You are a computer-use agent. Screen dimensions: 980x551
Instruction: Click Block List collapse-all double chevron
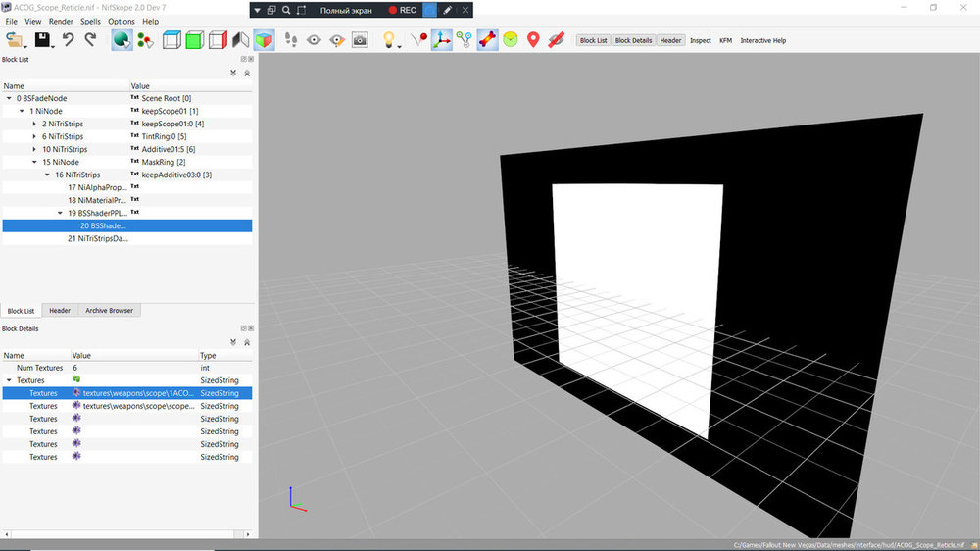[247, 74]
